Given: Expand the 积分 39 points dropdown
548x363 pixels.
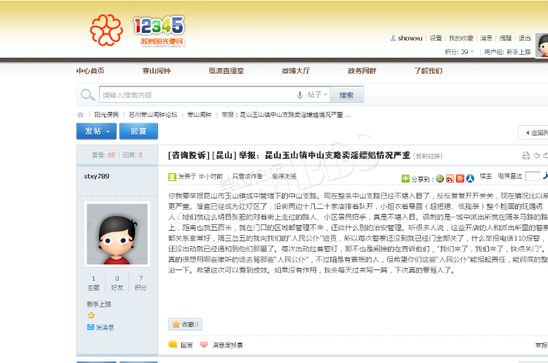Looking at the screenshot, I should [x=459, y=52].
